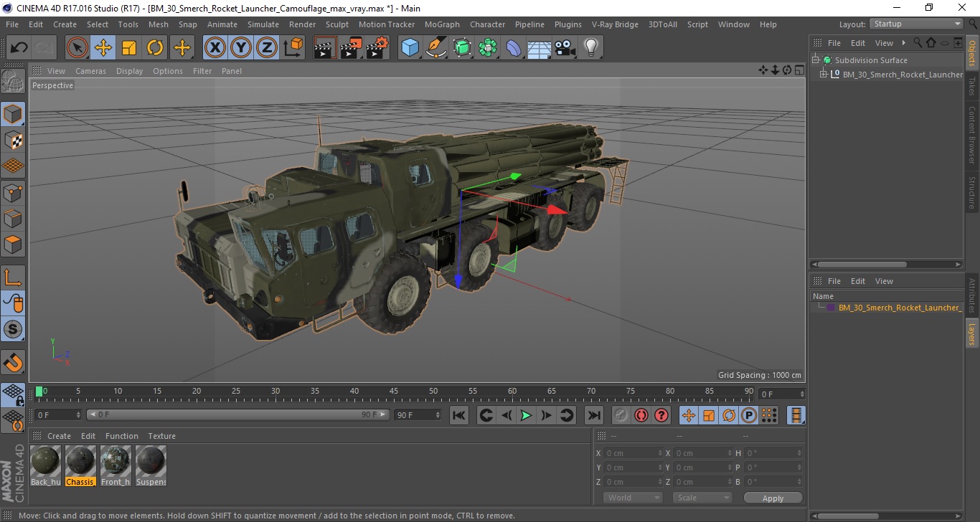
Task: Open the deformer Bend icon
Action: [x=514, y=48]
